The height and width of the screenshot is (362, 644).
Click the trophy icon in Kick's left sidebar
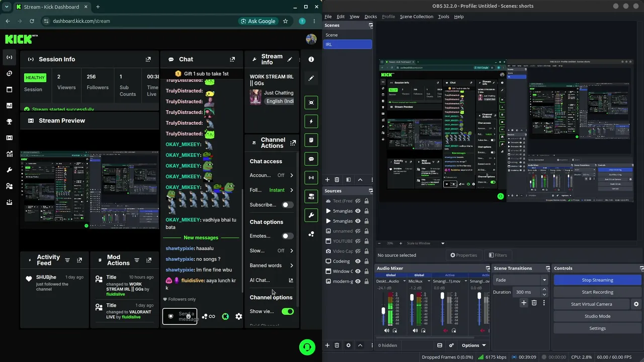point(9,122)
